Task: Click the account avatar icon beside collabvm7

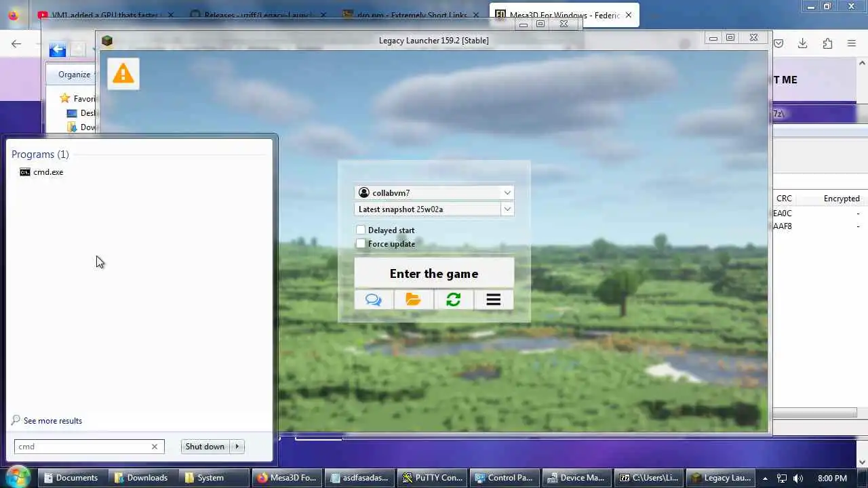Action: click(364, 192)
